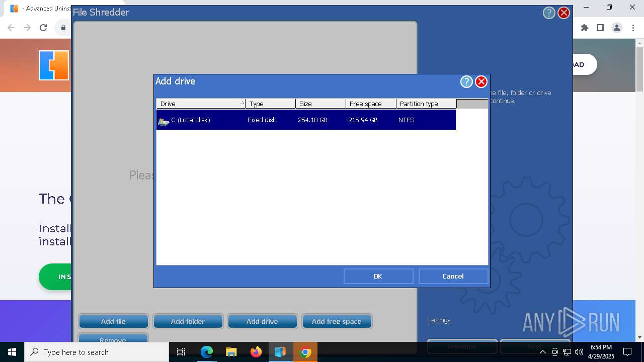The image size is (644, 362).
Task: Select the Fixed disk cell
Action: (x=262, y=120)
